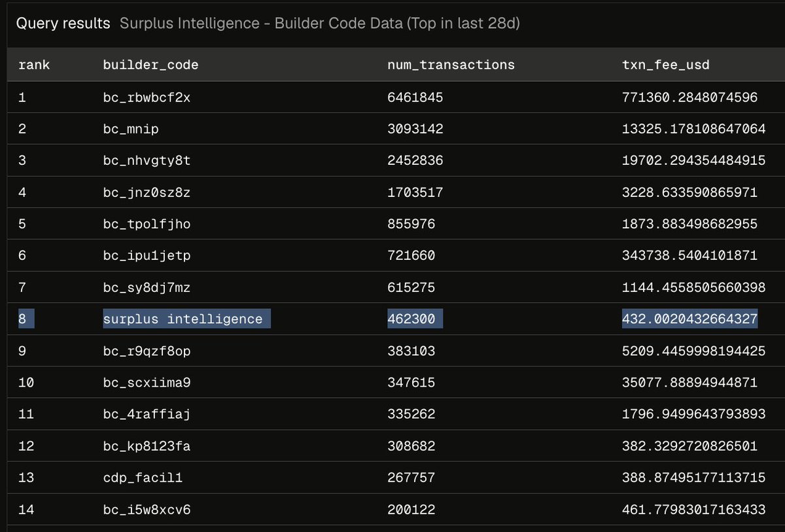Image resolution: width=785 pixels, height=532 pixels.
Task: Click fee value 1796.9499643793893
Action: pyautogui.click(x=693, y=414)
